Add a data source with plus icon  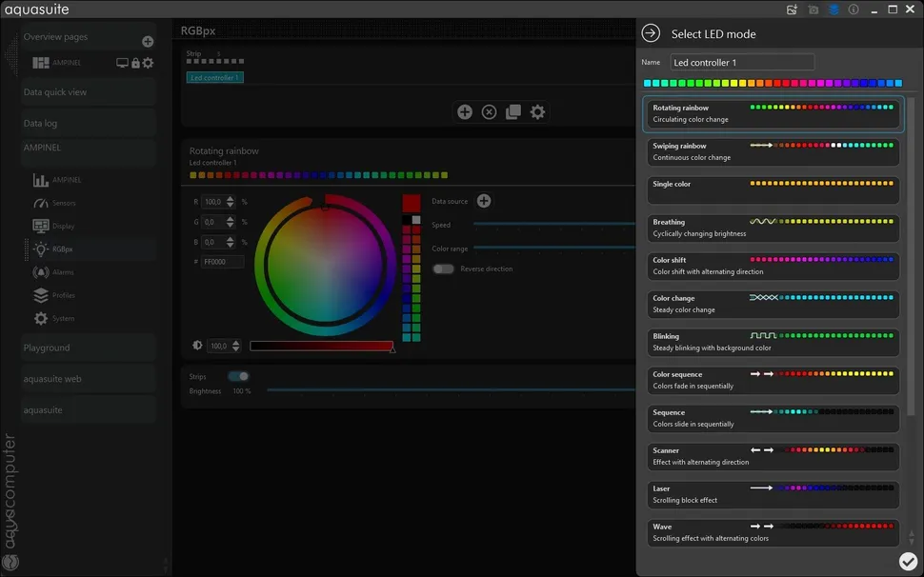[x=484, y=201]
